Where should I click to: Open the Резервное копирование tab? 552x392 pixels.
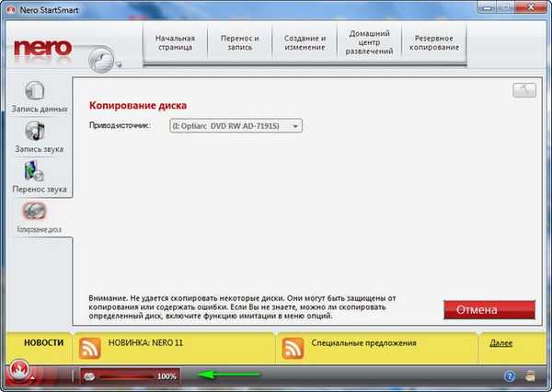[434, 42]
